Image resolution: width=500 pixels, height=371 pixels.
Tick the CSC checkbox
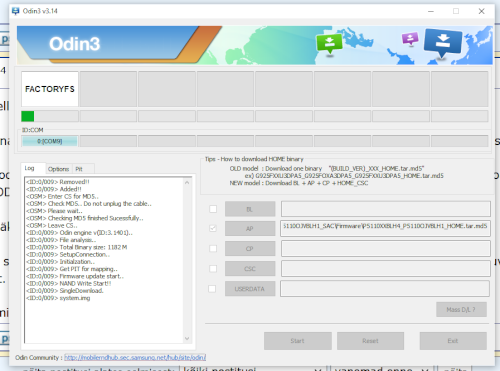[213, 269]
